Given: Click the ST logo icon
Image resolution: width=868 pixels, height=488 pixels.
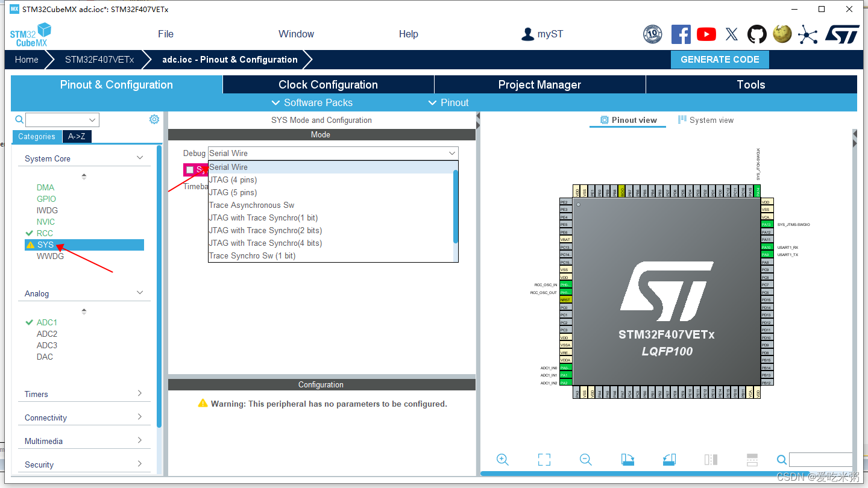Looking at the screenshot, I should pos(841,34).
